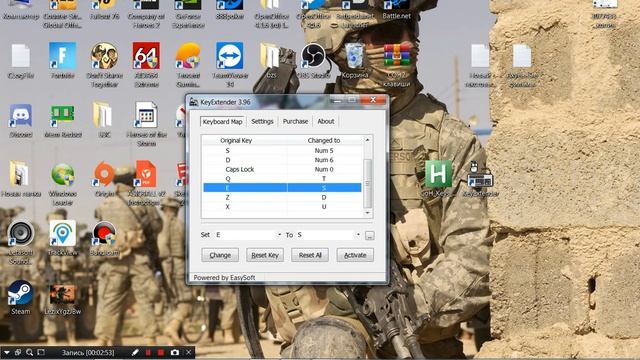The width and height of the screenshot is (640, 360).
Task: Launch Steam from the desktop
Action: (x=20, y=293)
